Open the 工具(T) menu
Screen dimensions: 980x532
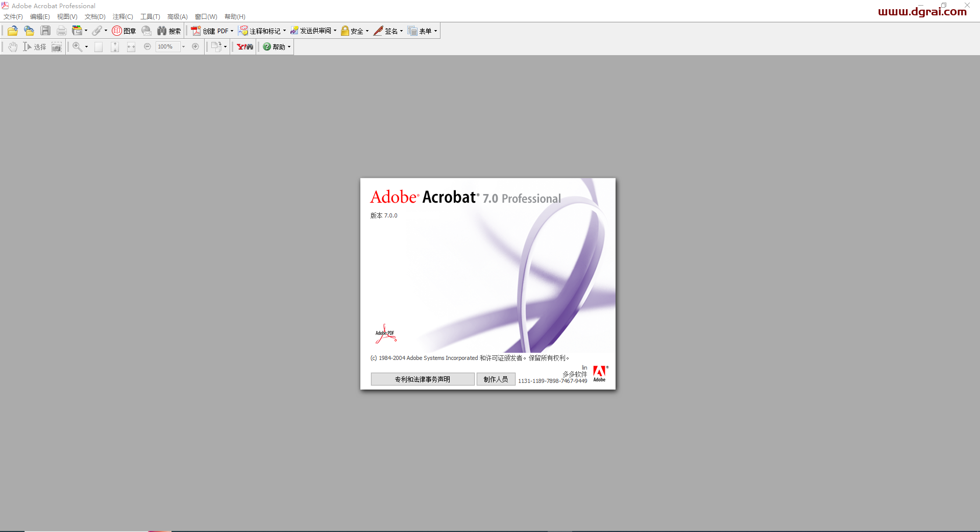click(x=150, y=17)
